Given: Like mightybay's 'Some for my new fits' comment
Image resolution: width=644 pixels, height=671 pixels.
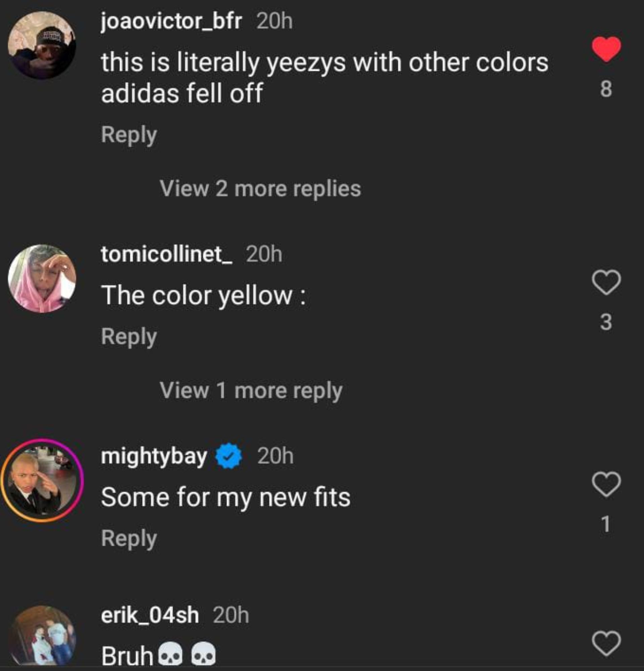Looking at the screenshot, I should point(606,484).
